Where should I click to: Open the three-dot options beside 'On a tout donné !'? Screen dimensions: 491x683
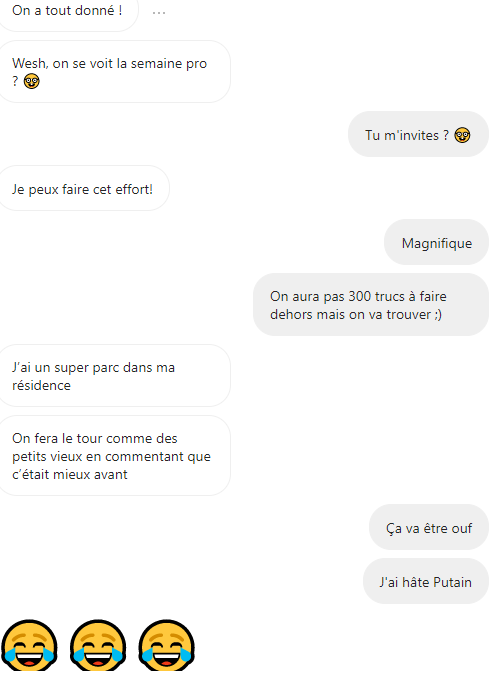coord(159,13)
